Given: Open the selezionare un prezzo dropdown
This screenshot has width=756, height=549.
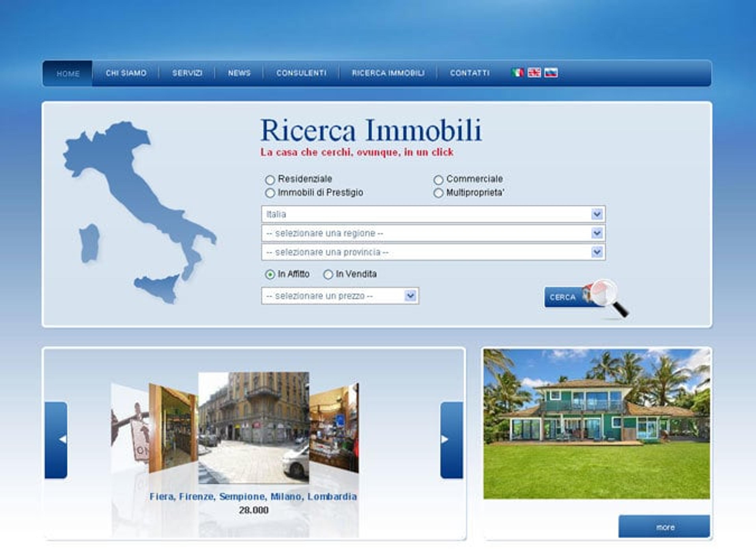Looking at the screenshot, I should (340, 296).
